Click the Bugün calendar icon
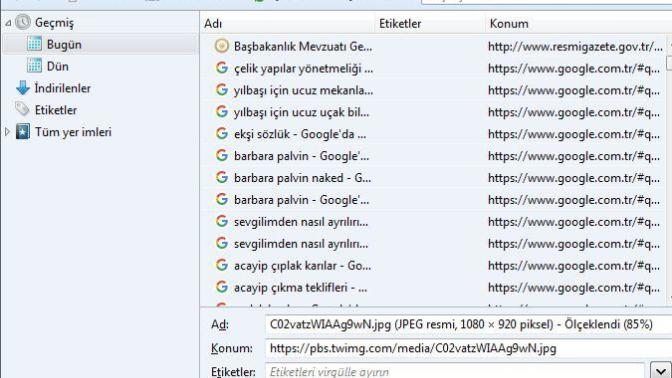The height and width of the screenshot is (378, 672). tap(34, 44)
